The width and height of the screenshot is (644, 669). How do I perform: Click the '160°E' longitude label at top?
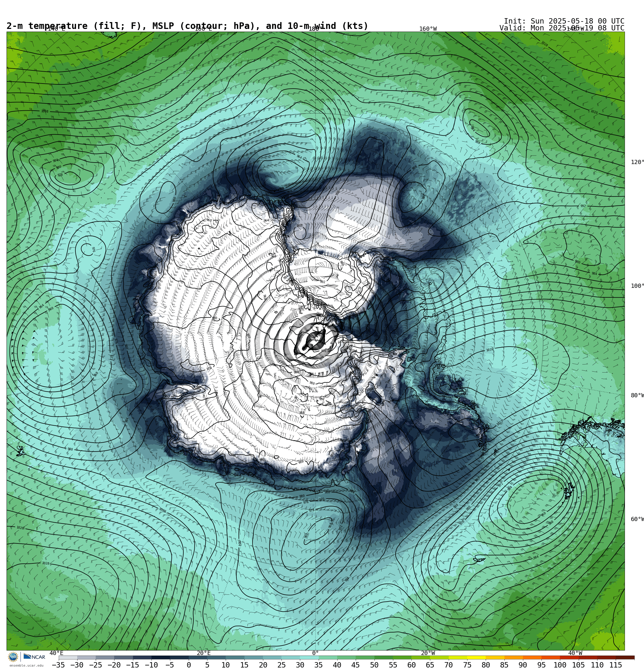coord(203,29)
